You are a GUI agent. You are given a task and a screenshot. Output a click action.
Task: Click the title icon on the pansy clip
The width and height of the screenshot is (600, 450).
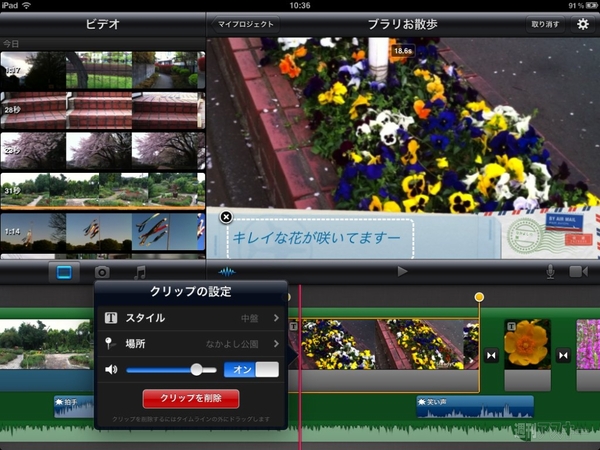293,326
